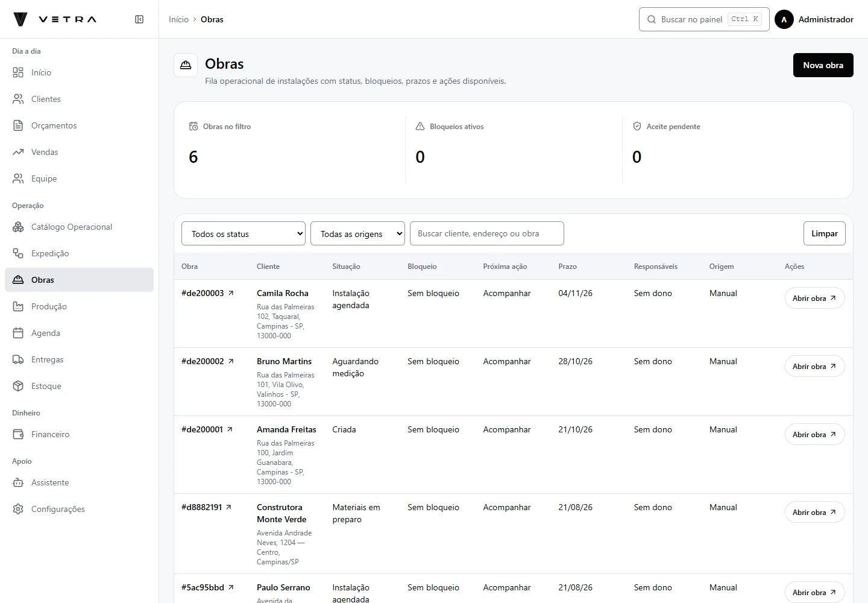Open obra link #de200003
The width and height of the screenshot is (868, 603).
click(x=207, y=293)
